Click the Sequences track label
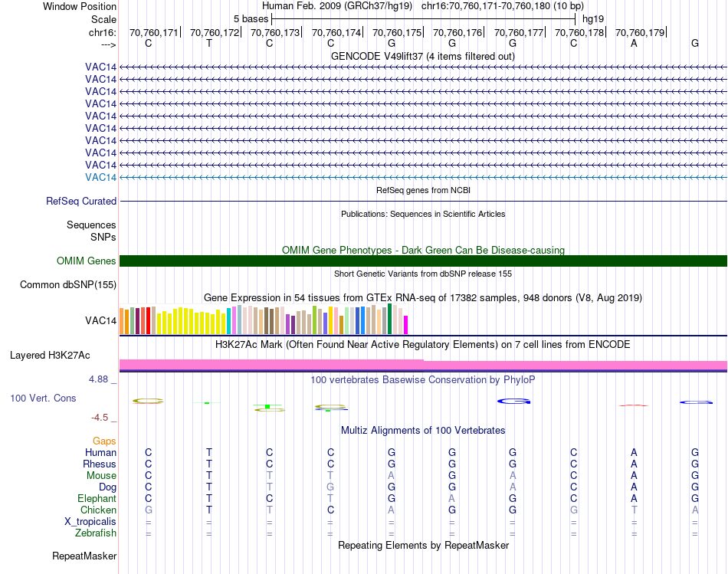728x574 pixels. coord(91,225)
